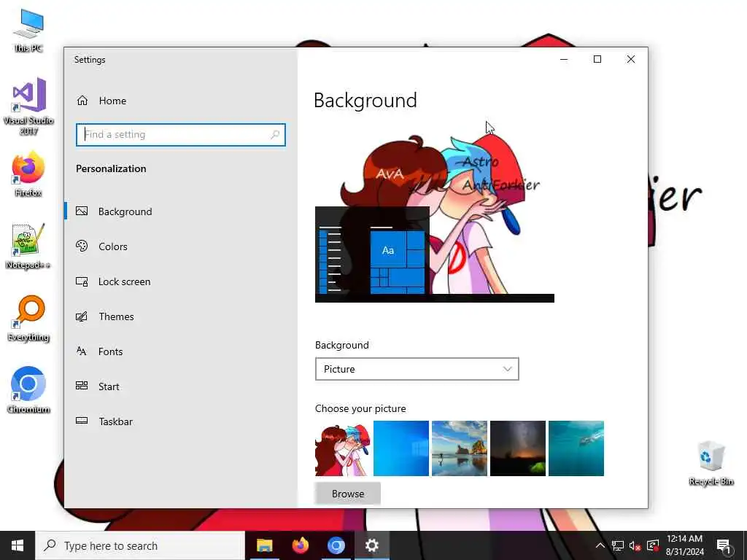Viewport: 747px width, 560px height.
Task: Select the Chromium desktop shortcut
Action: pos(28,391)
